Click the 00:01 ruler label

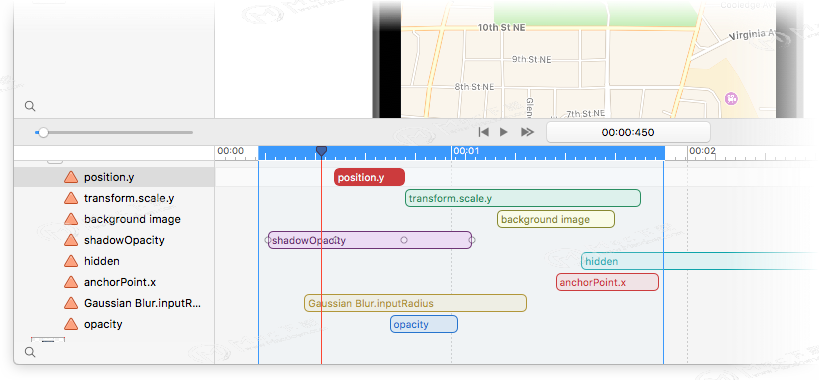tap(466, 151)
